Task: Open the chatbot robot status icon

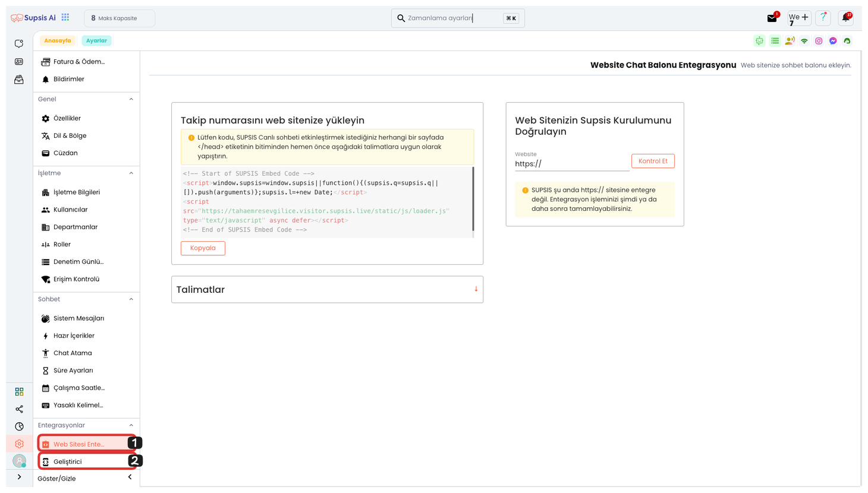Action: coord(759,41)
